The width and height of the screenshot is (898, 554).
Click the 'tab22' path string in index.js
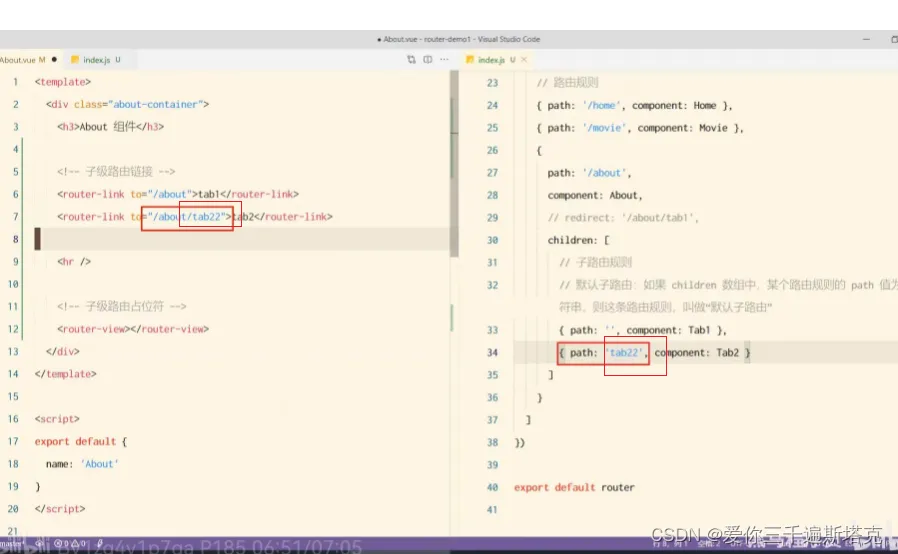coord(623,352)
